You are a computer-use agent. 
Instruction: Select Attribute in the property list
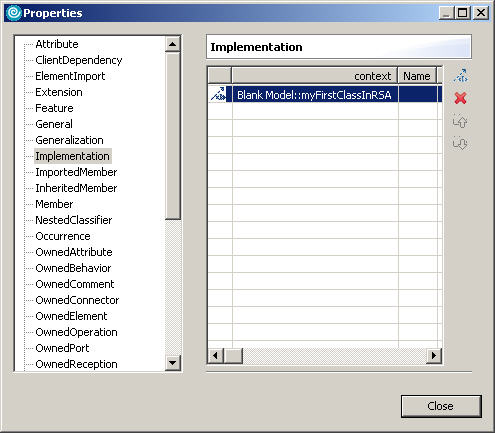click(57, 44)
